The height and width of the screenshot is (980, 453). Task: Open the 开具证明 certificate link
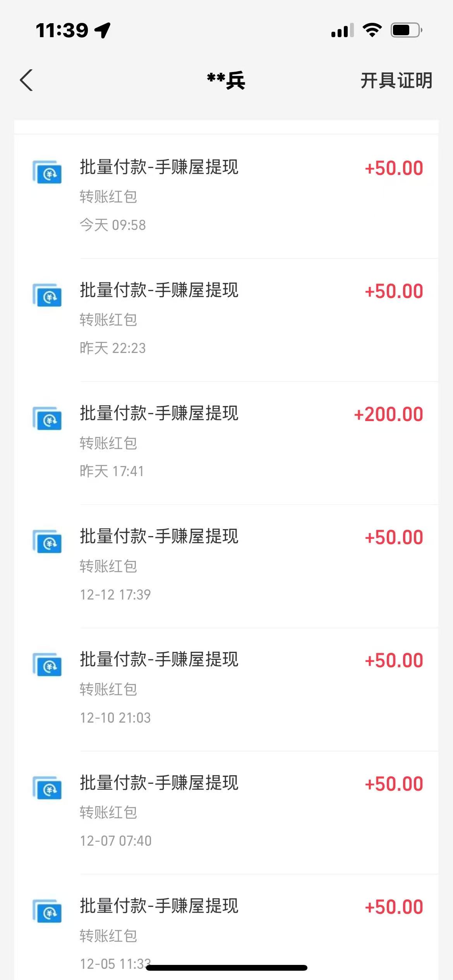[396, 81]
